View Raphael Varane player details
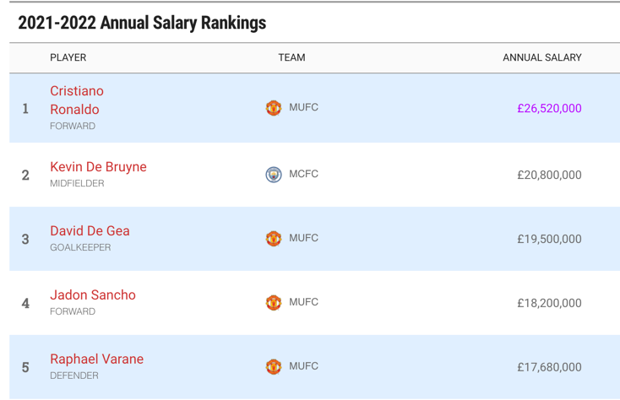This screenshot has width=620, height=400. click(x=97, y=359)
